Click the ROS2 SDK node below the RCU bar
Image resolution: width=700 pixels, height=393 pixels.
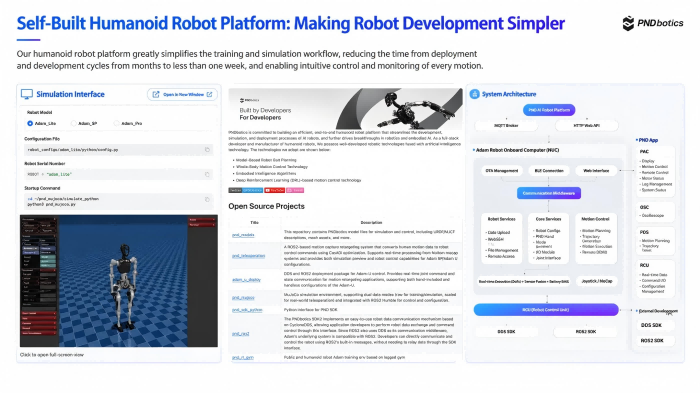coord(586,332)
